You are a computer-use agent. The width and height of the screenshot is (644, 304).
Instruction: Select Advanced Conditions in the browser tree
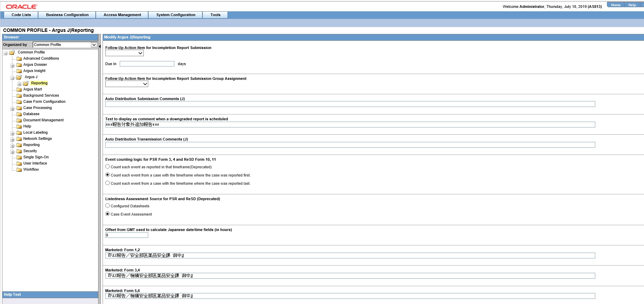pos(41,58)
